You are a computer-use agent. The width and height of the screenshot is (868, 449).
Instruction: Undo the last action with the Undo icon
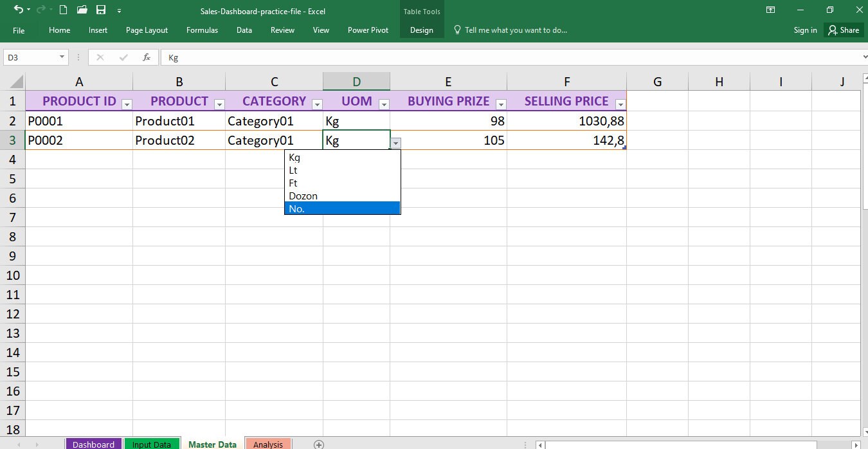tap(17, 10)
